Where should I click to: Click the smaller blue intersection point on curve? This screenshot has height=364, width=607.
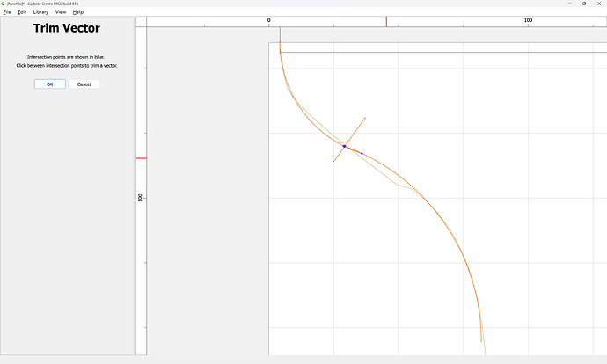pos(362,153)
